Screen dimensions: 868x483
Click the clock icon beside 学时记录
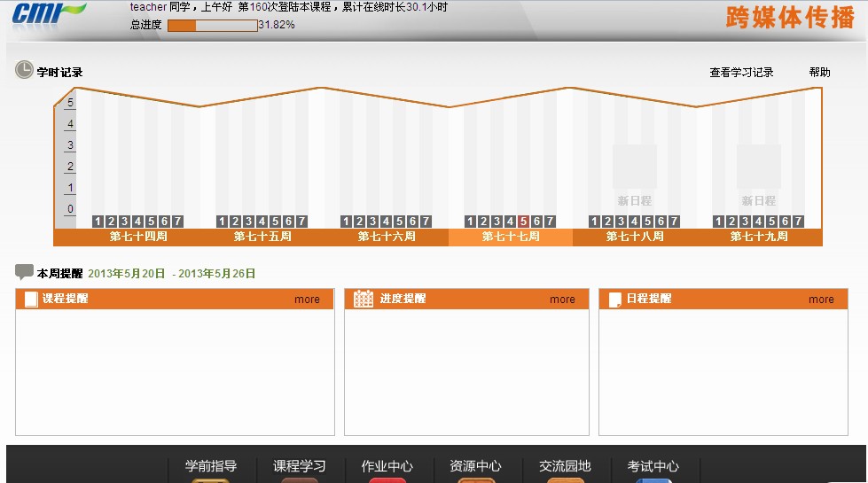(24, 70)
